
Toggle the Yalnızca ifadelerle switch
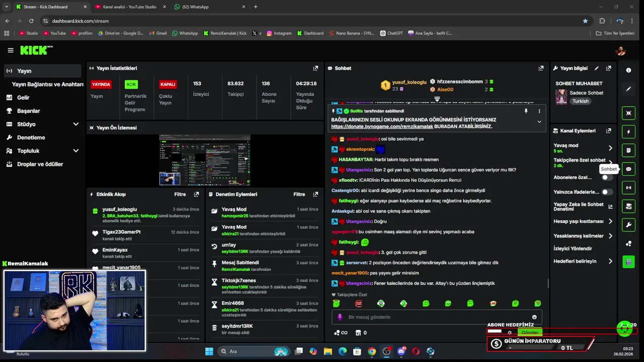click(x=607, y=192)
